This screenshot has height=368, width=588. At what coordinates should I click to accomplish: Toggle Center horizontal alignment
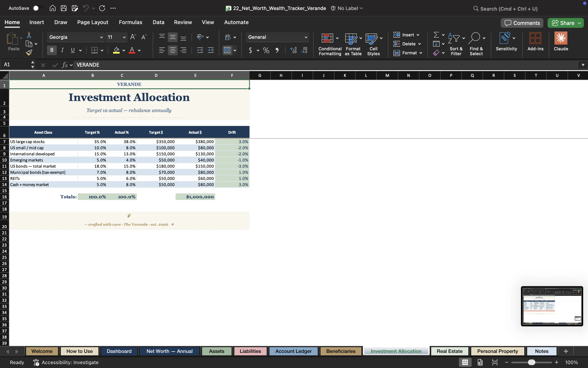pos(173,50)
